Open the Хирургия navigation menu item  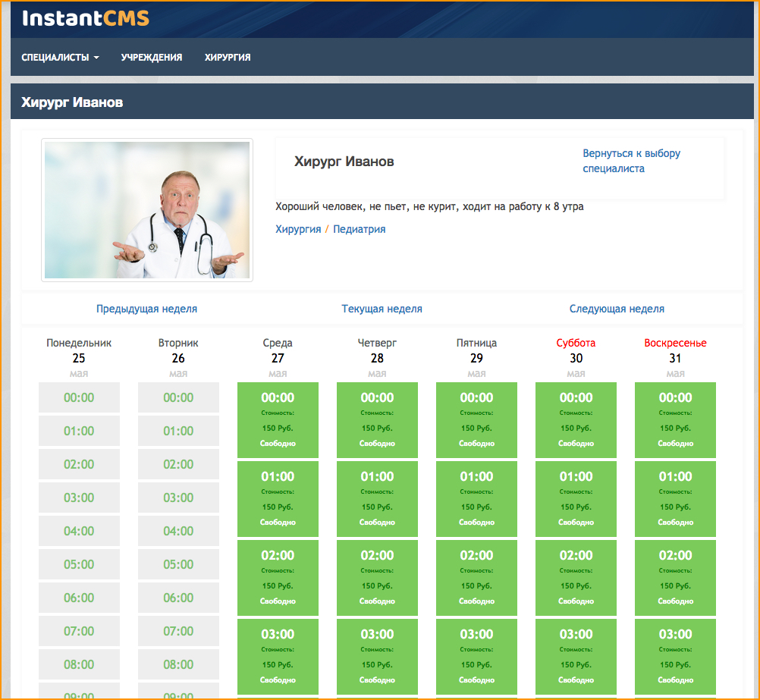point(228,57)
